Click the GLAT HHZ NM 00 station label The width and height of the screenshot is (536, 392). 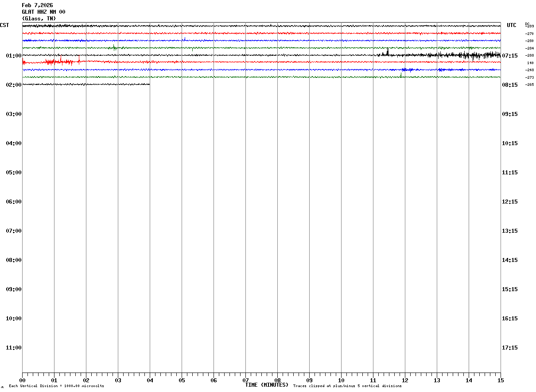pyautogui.click(x=43, y=12)
